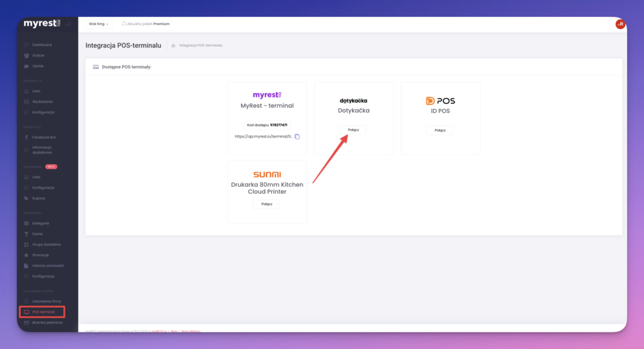This screenshot has width=644, height=349.
Task: Click the myrest logo in the sidebar
Action: [x=42, y=23]
